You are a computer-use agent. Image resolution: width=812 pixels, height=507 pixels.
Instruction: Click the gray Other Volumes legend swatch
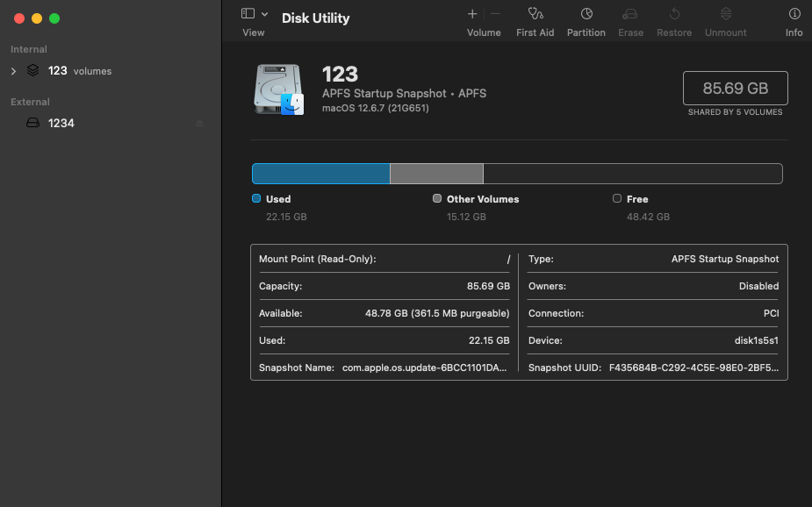click(437, 198)
